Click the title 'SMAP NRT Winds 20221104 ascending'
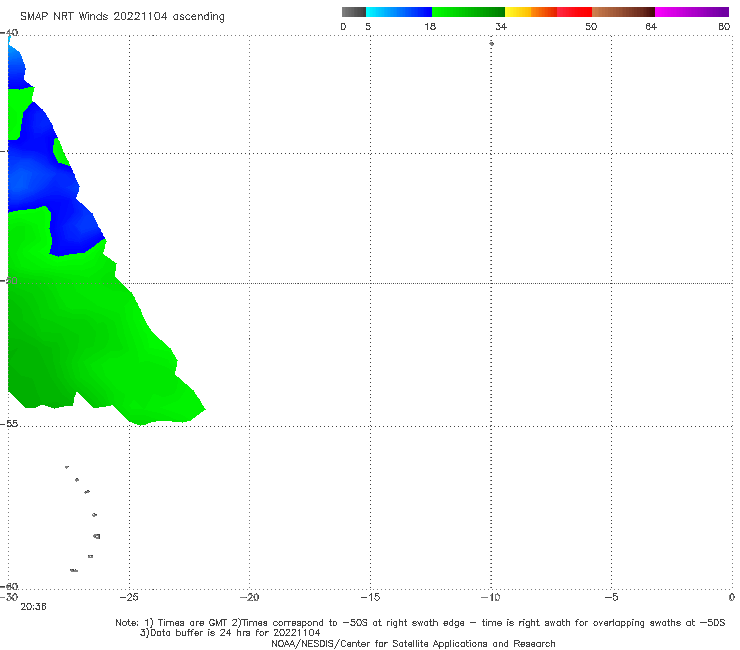Image resolution: width=740 pixels, height=650 pixels. coord(122,16)
